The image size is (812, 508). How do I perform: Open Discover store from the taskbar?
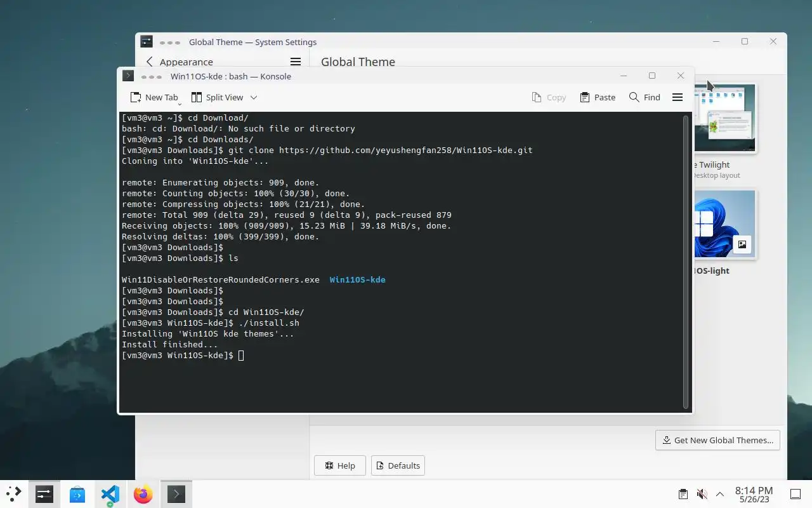point(77,494)
